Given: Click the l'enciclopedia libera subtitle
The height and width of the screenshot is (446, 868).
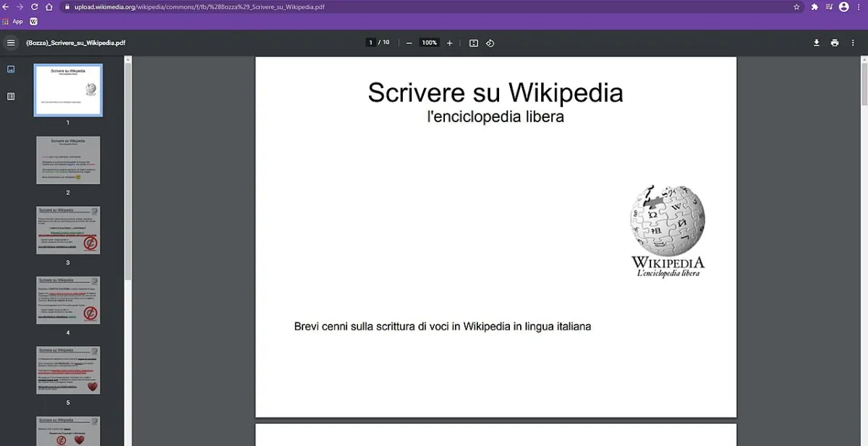Looking at the screenshot, I should pyautogui.click(x=495, y=116).
